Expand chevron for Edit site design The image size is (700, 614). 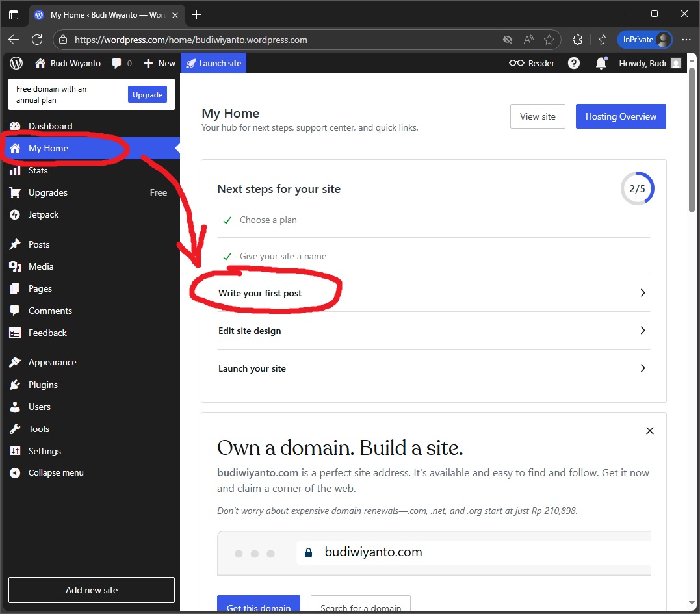[643, 331]
